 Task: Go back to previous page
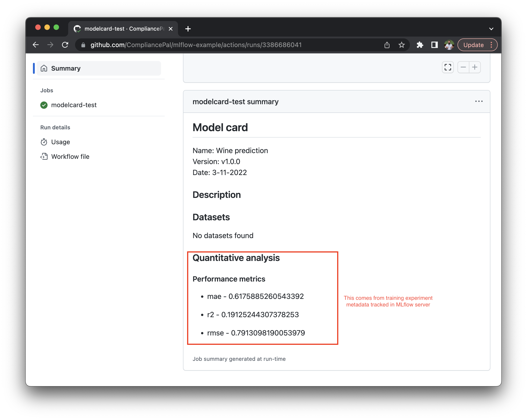pyautogui.click(x=36, y=45)
